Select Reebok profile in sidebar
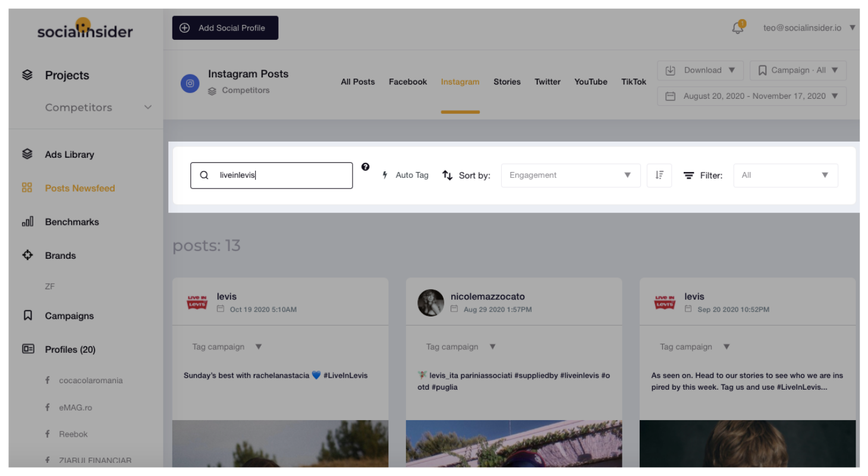The image size is (868, 476). pyautogui.click(x=73, y=434)
